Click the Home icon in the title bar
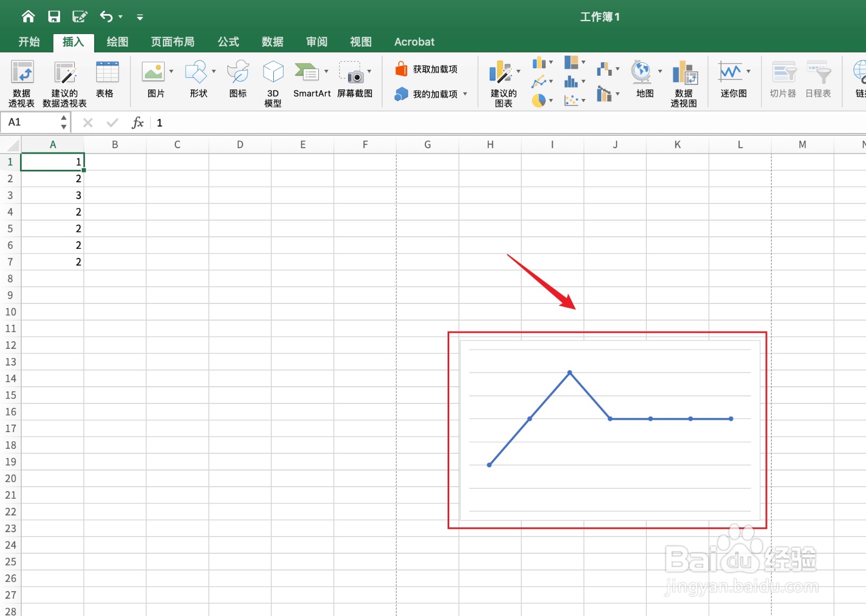This screenshot has width=866, height=616. (x=28, y=17)
